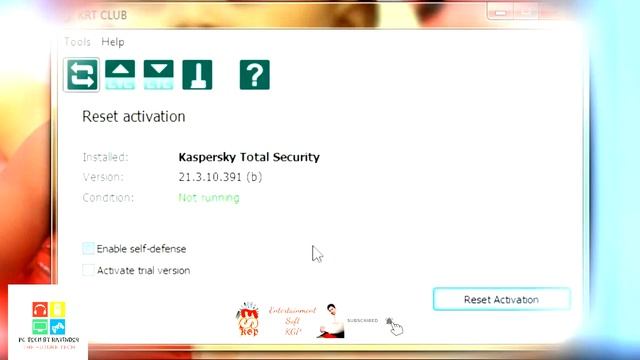Open the Tools menu
Viewport: 640px width, 360px height.
[78, 42]
